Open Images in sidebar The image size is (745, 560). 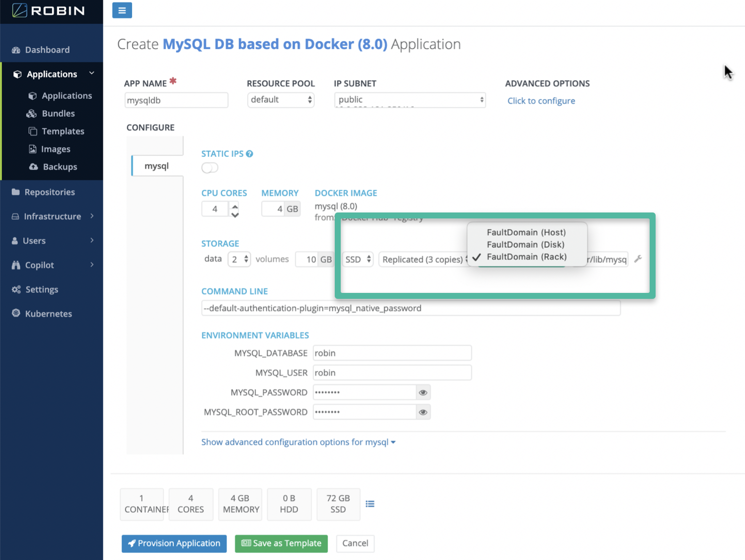[56, 149]
